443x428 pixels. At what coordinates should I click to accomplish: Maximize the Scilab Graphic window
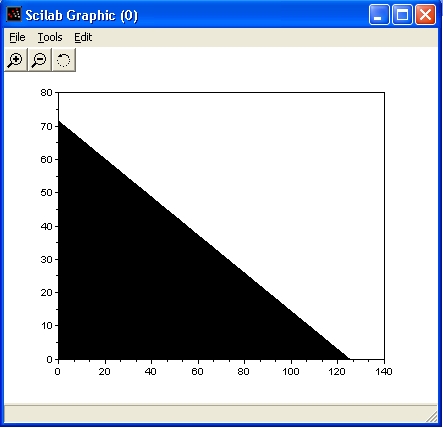point(402,15)
